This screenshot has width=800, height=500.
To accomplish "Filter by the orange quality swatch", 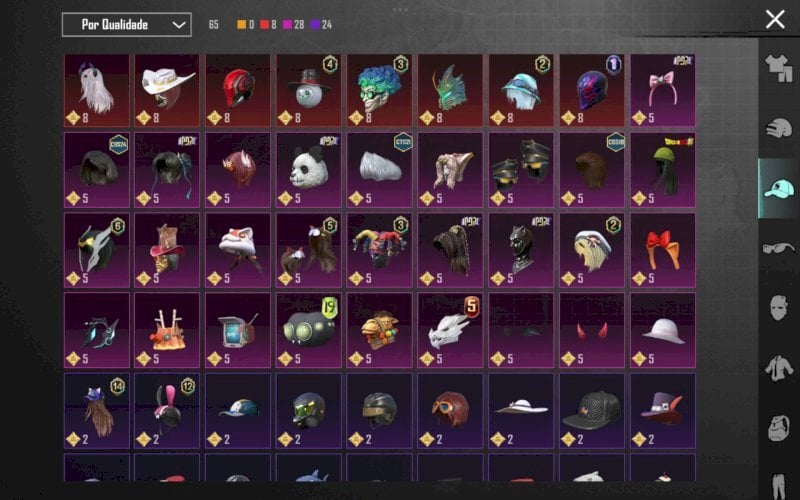I will click(241, 24).
